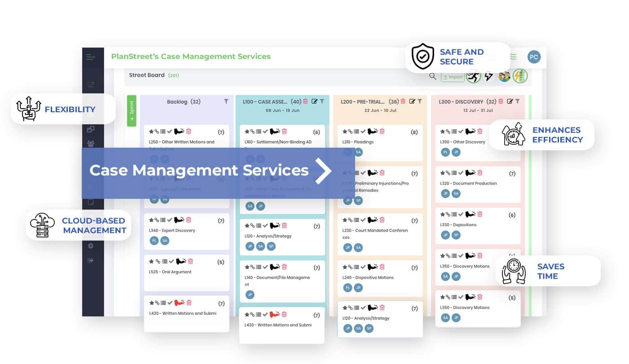Filter the L100 - CASE ASSE... column
The width and height of the screenshot is (629, 364).
(x=321, y=101)
